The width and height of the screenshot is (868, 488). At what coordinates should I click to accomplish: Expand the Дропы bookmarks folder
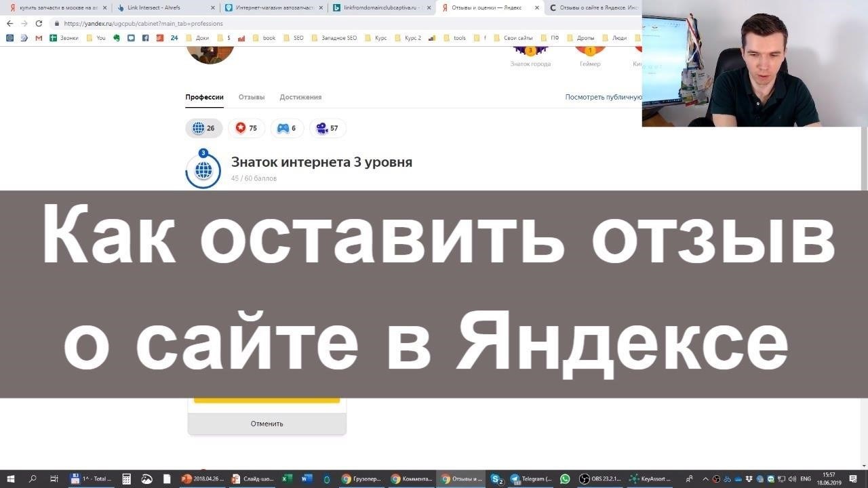click(x=580, y=38)
